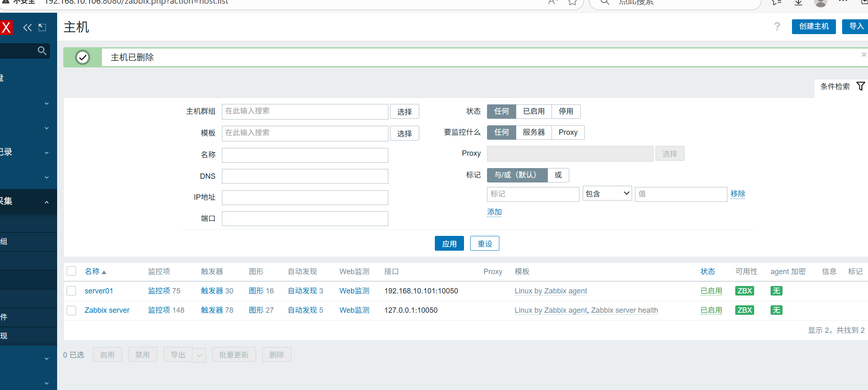Image resolution: width=868 pixels, height=390 pixels.
Task: Open the 条件检索 filter tab
Action: point(841,86)
